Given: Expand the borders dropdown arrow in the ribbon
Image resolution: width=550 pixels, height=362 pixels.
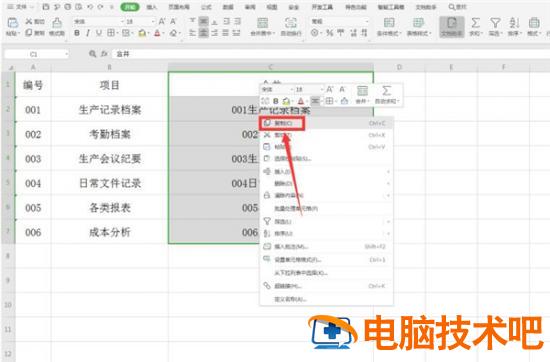Looking at the screenshot, I should [x=117, y=34].
